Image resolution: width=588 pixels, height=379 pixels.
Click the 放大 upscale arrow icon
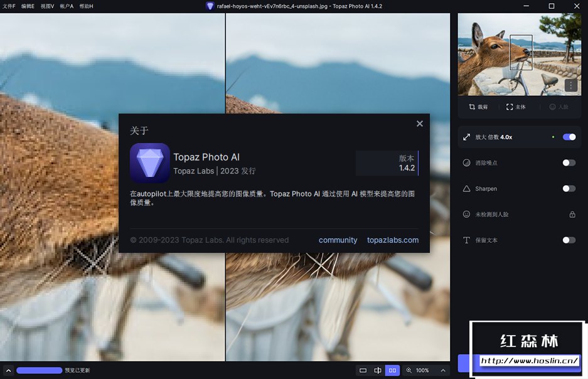click(466, 137)
